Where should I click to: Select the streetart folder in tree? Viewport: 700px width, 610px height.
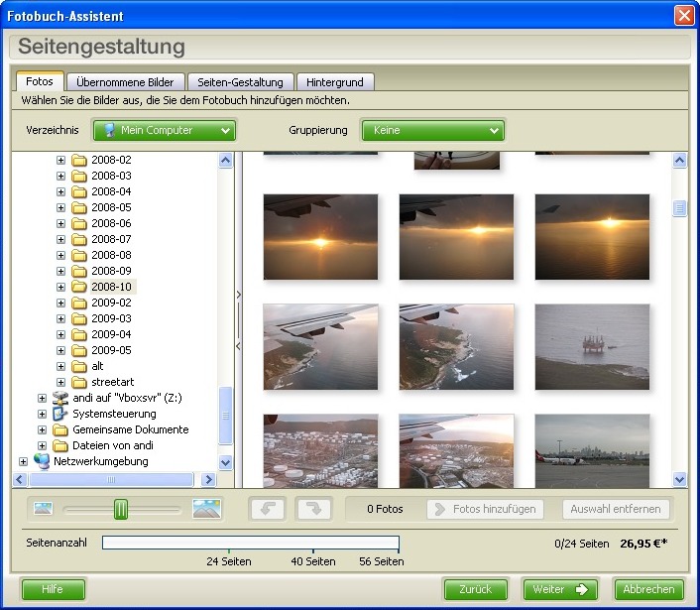tap(112, 382)
